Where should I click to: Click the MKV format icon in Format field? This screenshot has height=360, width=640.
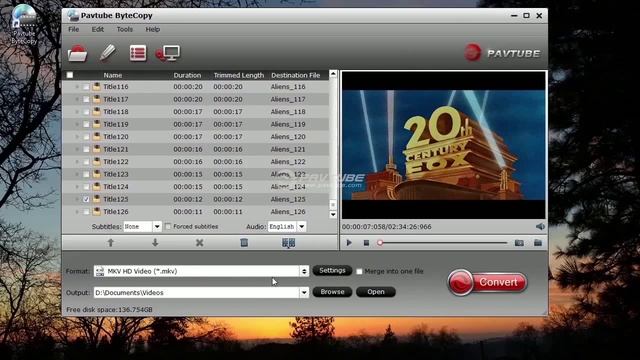click(100, 271)
